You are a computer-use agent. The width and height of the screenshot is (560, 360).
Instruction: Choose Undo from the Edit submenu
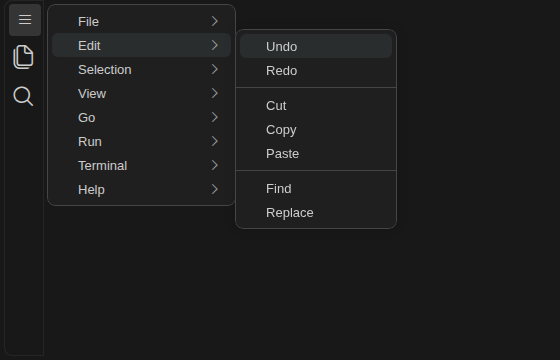point(316,46)
